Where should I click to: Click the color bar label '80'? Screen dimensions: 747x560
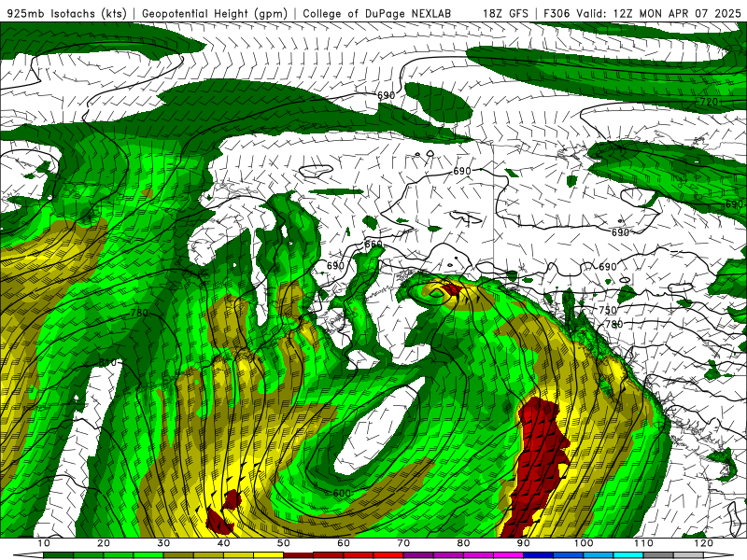(x=463, y=543)
